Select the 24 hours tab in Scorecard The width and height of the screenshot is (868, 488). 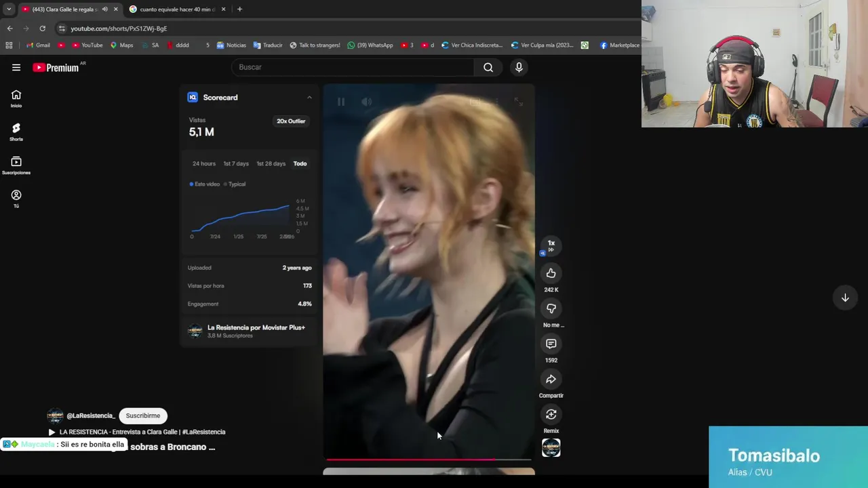click(x=203, y=163)
